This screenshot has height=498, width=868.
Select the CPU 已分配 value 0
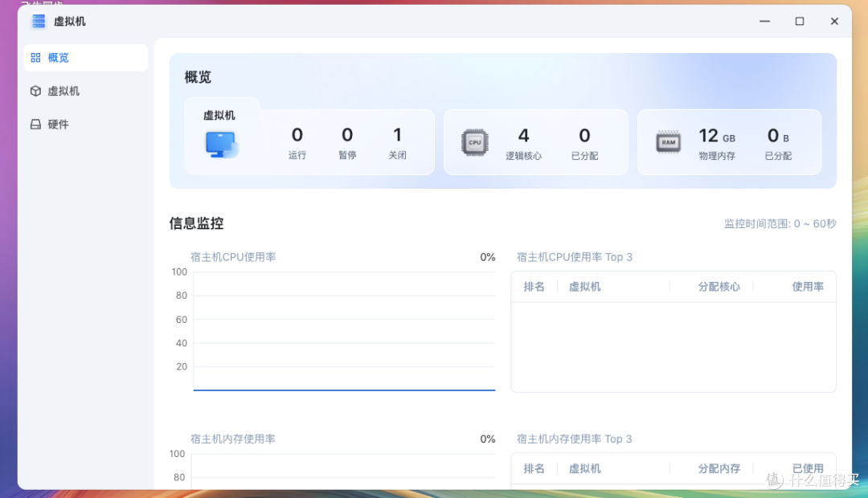pyautogui.click(x=584, y=136)
